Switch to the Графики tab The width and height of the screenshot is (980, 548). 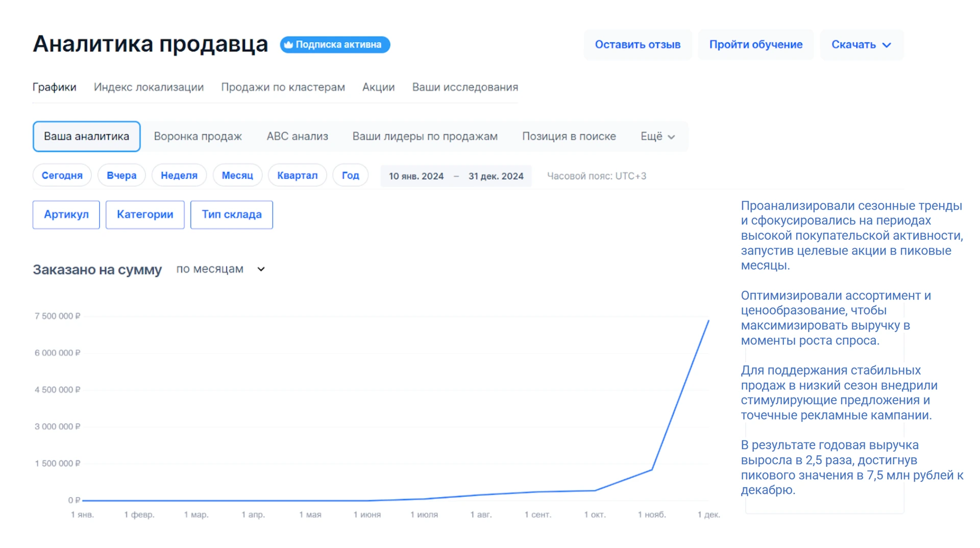click(x=54, y=87)
